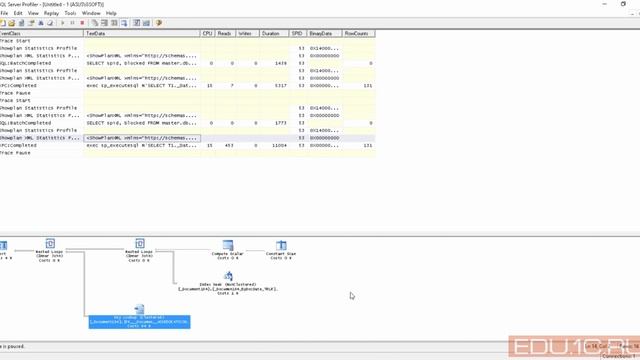Open the Tools menu
The image size is (640, 360).
(x=70, y=13)
